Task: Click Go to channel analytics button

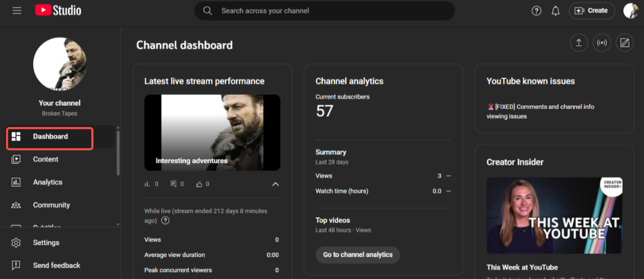Action: (358, 255)
